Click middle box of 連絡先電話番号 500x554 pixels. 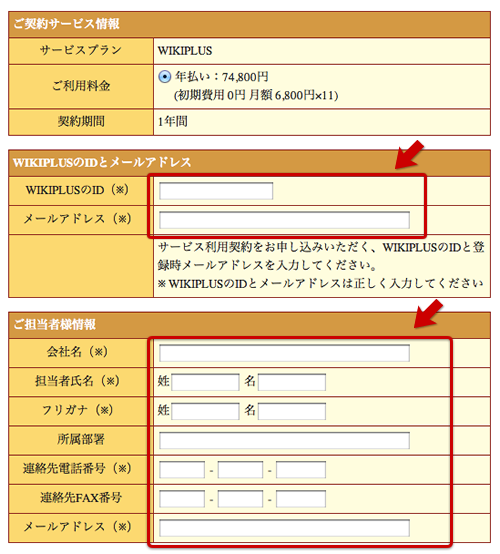click(x=240, y=470)
